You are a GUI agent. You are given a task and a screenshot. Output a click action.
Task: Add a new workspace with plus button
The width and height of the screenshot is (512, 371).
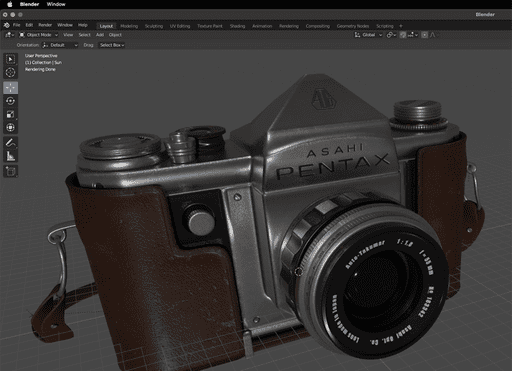tap(401, 26)
